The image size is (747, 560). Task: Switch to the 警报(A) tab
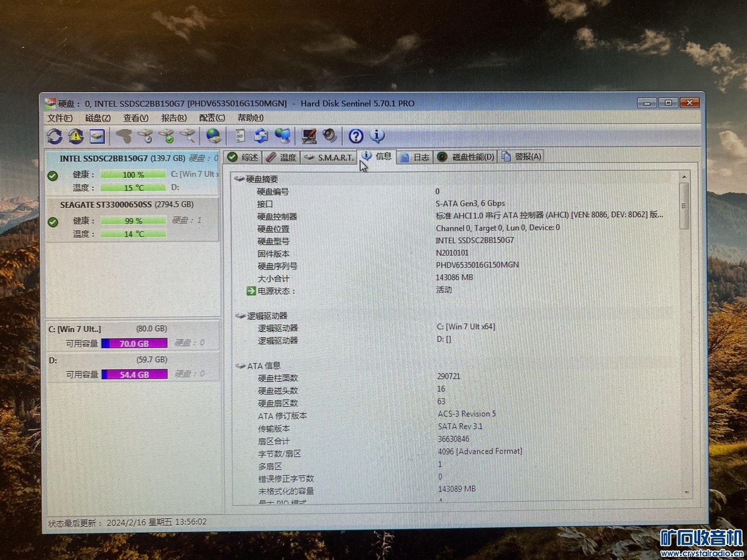[522, 157]
